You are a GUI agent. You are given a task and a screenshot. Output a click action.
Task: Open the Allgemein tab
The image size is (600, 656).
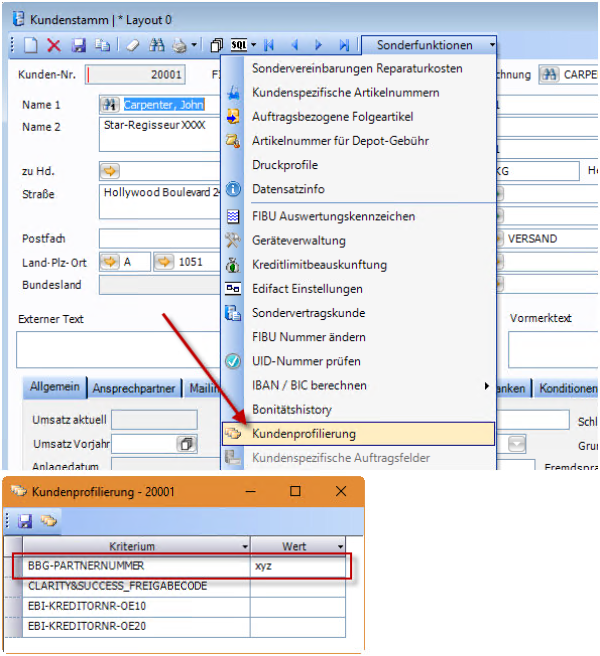pos(55,388)
